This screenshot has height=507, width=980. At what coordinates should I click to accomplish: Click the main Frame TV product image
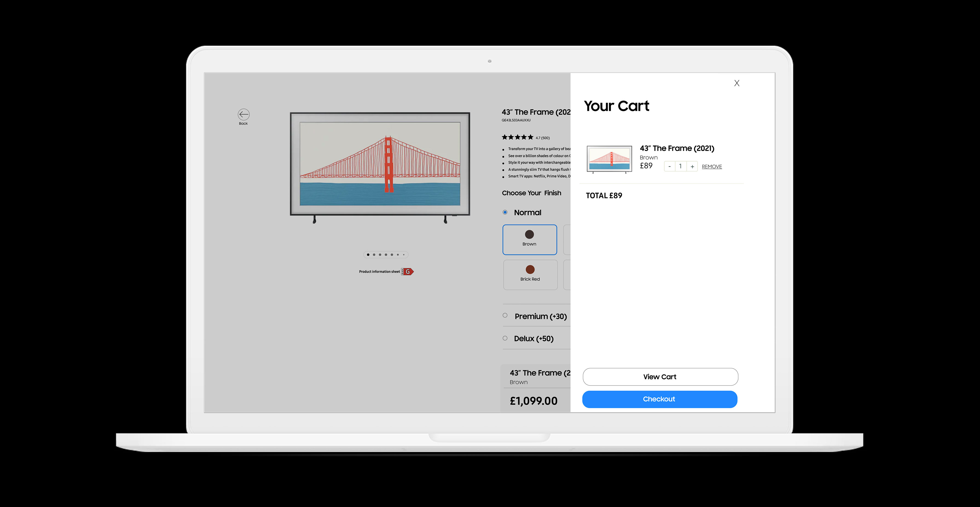[x=380, y=167]
